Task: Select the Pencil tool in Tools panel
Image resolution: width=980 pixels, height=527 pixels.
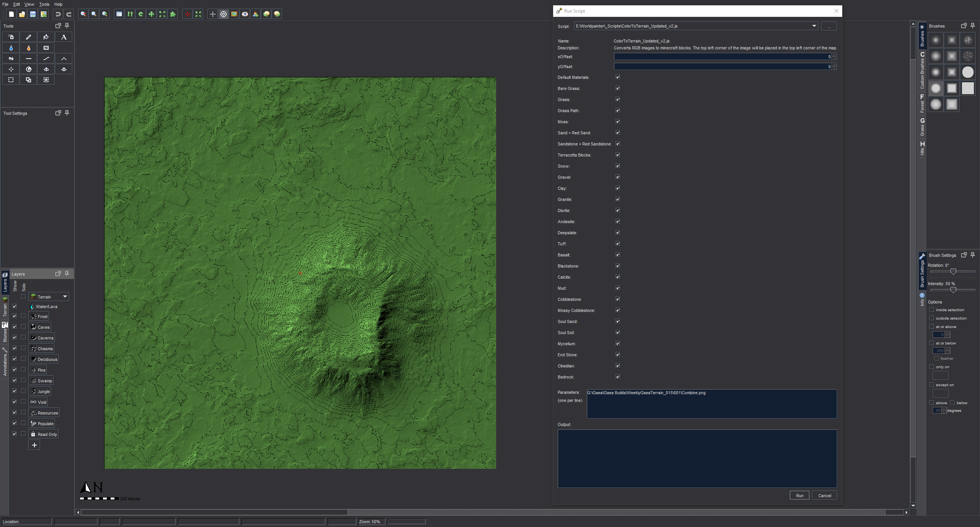Action: (28, 37)
